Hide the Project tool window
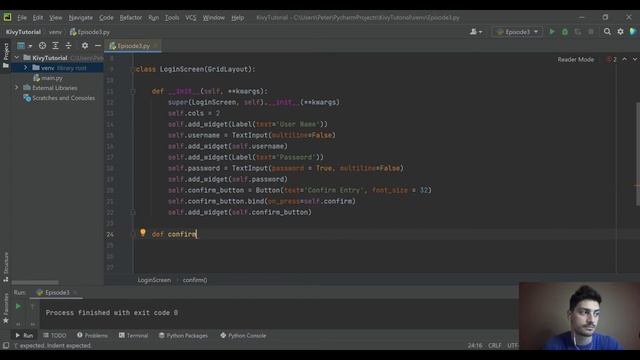Viewport: 640px width, 360px height. click(98, 46)
